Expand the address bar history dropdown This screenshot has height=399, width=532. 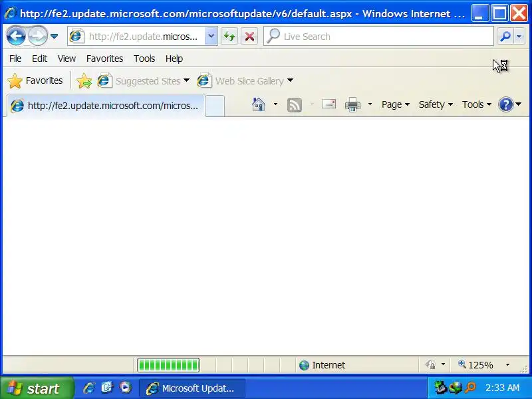[x=211, y=36]
